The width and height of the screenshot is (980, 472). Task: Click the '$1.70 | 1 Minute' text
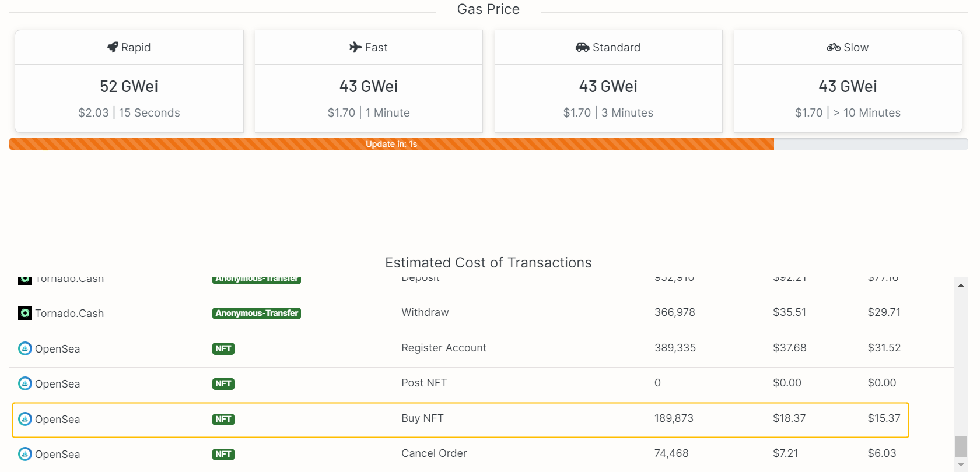tap(369, 112)
